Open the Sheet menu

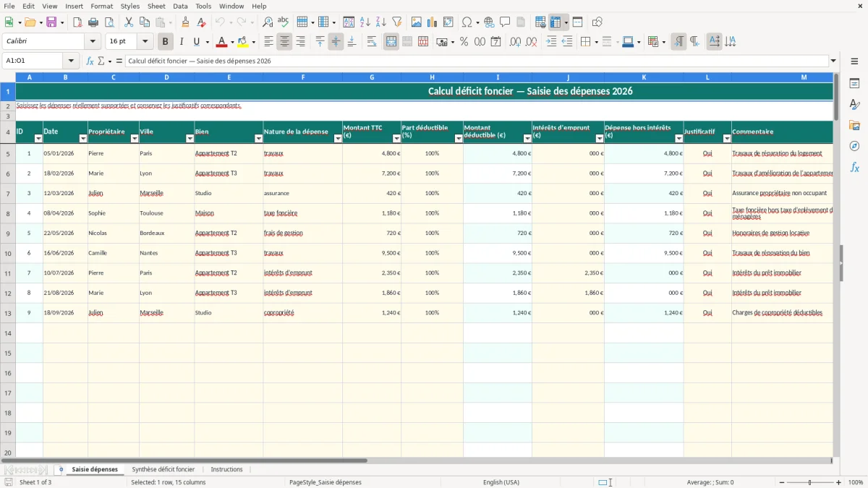coord(156,6)
